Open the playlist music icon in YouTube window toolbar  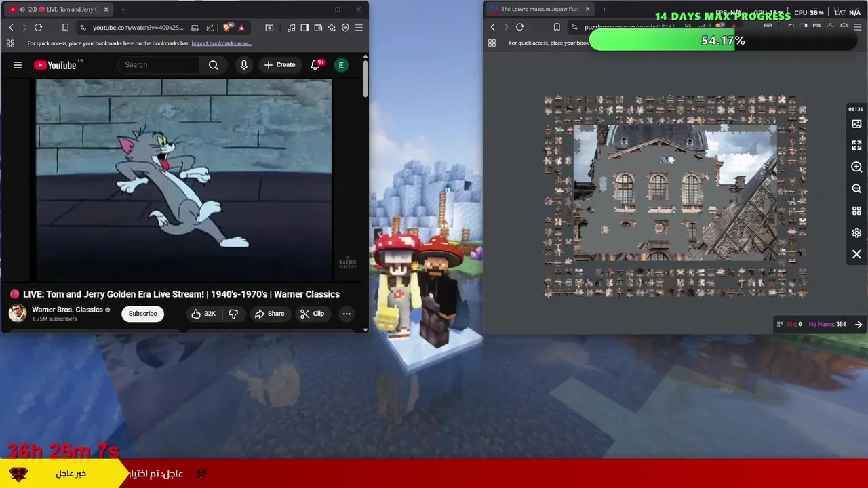click(291, 28)
